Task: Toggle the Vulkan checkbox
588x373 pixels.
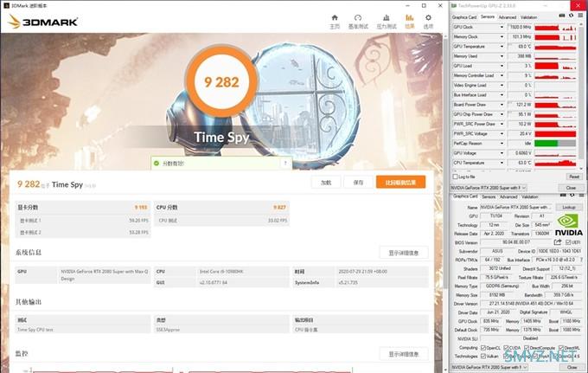Action: point(483,356)
